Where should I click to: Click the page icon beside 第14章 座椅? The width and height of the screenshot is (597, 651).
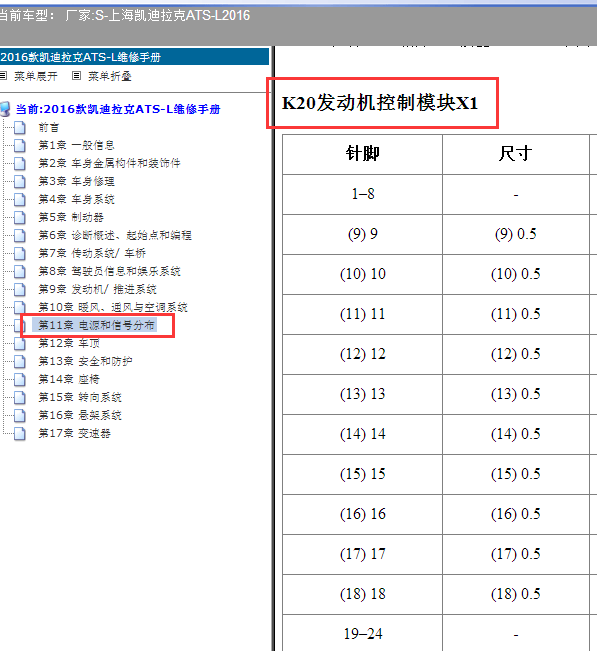(x=20, y=379)
